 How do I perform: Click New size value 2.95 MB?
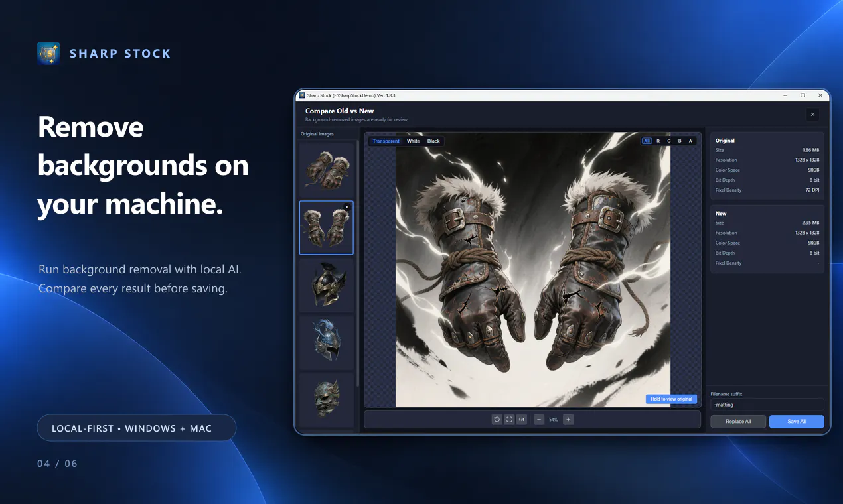click(x=810, y=223)
